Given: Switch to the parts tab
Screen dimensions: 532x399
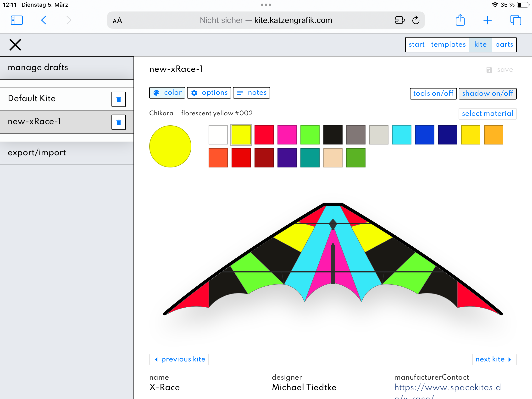Looking at the screenshot, I should [x=504, y=45].
